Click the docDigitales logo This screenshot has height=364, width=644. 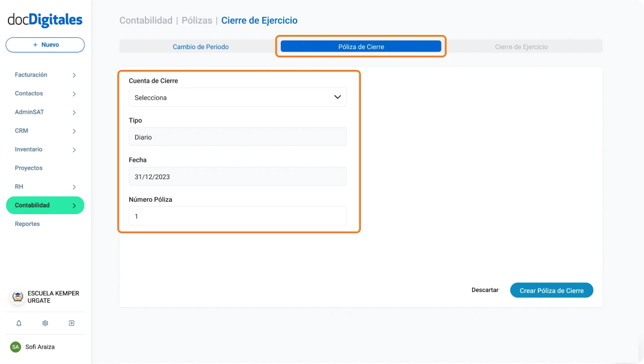(45, 20)
